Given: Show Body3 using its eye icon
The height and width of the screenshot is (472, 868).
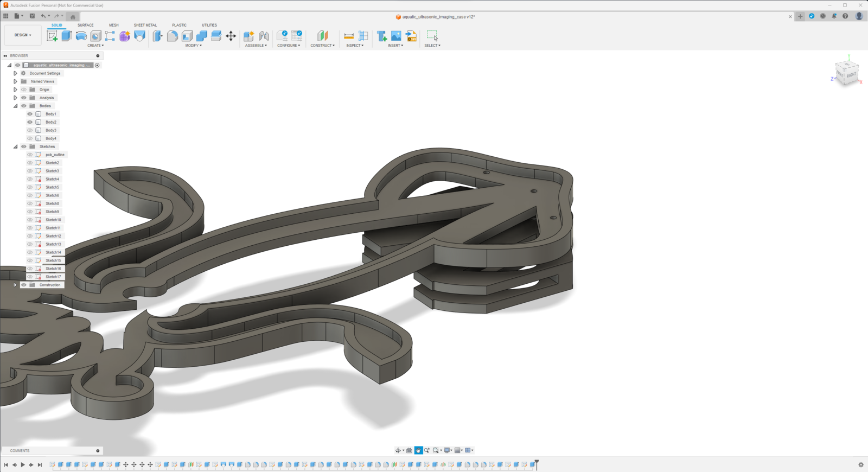Looking at the screenshot, I should [30, 130].
